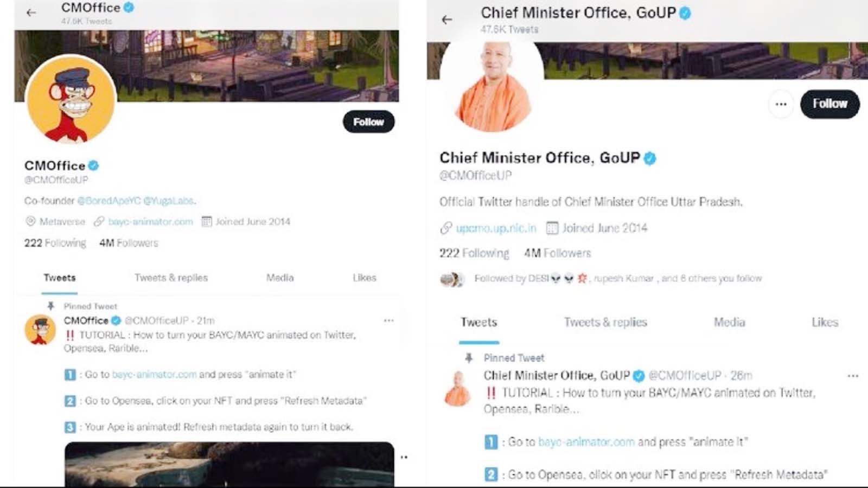Open the three-dot more options beside Follow
868x488 pixels.
point(781,104)
